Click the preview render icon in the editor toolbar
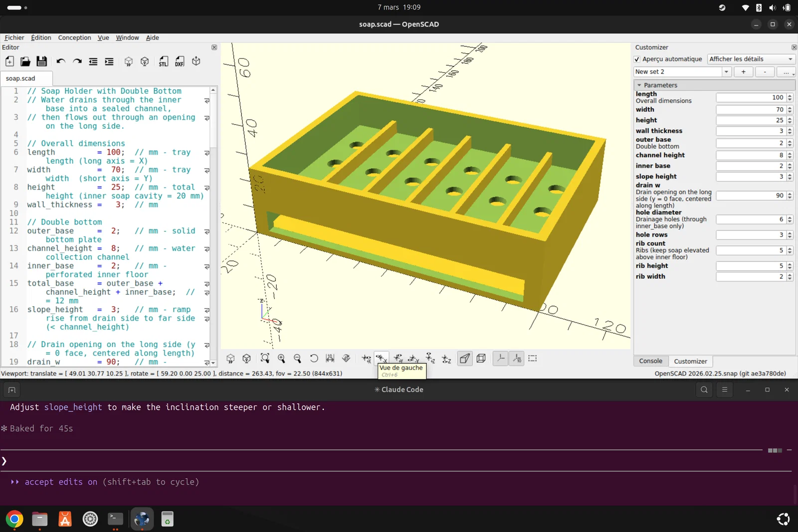Image resolution: width=798 pixels, height=532 pixels. (x=128, y=61)
